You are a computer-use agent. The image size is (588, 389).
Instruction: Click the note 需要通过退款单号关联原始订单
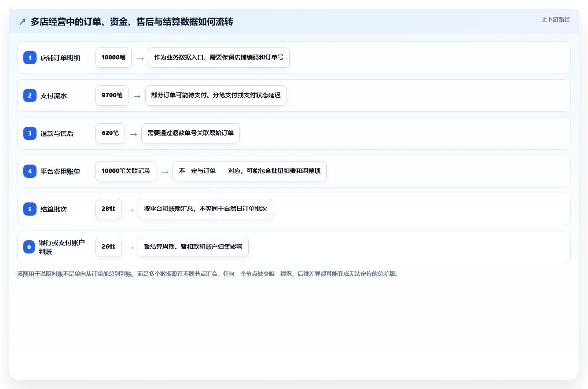191,133
